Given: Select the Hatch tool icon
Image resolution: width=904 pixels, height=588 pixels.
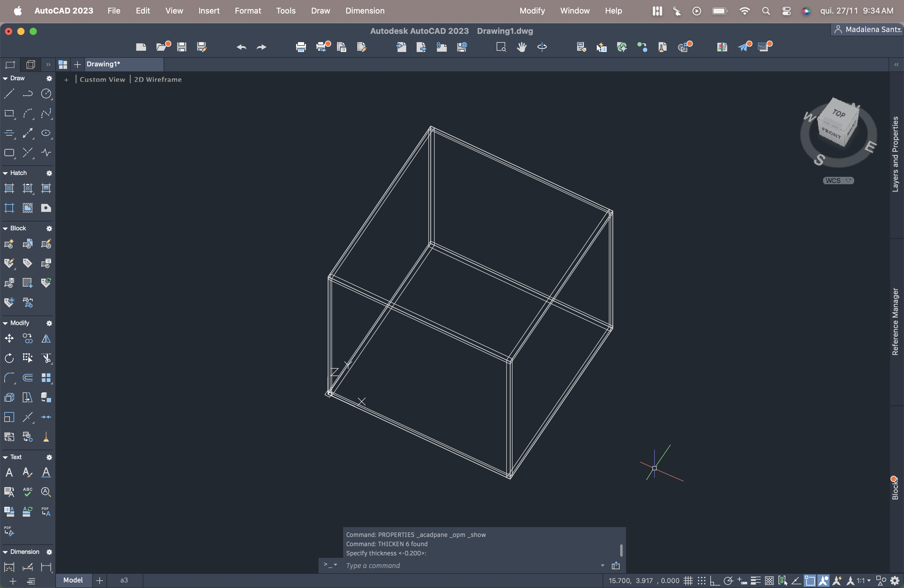Looking at the screenshot, I should point(9,189).
